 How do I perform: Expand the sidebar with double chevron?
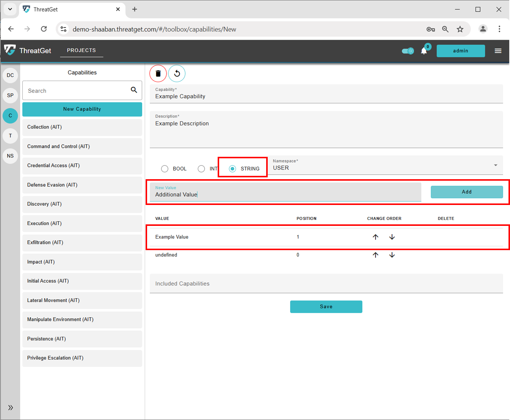(10, 407)
